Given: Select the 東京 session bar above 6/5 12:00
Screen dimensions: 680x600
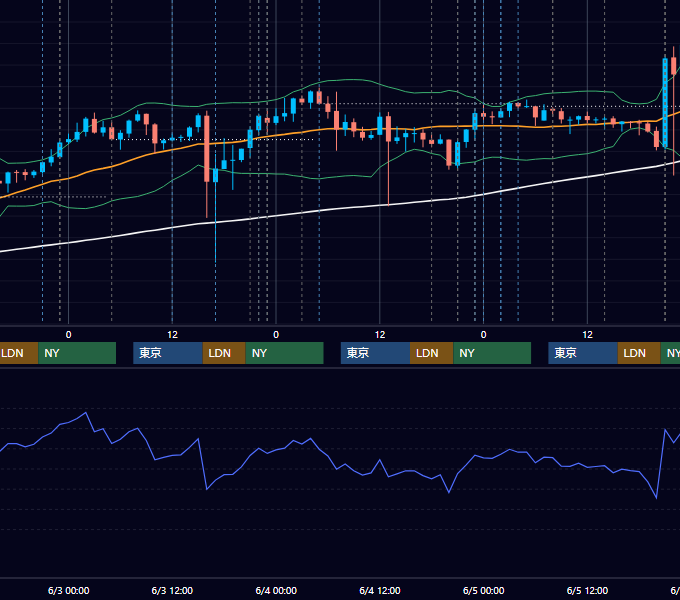Looking at the screenshot, I should [x=583, y=353].
